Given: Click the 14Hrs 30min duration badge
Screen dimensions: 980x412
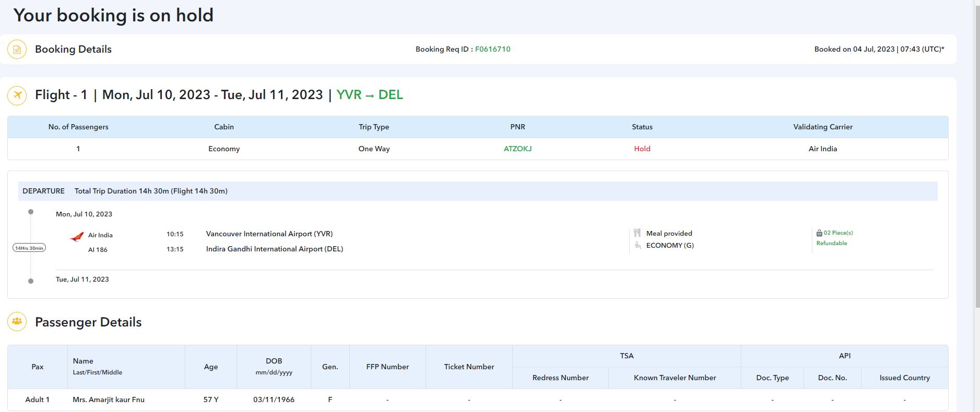Looking at the screenshot, I should tap(29, 248).
